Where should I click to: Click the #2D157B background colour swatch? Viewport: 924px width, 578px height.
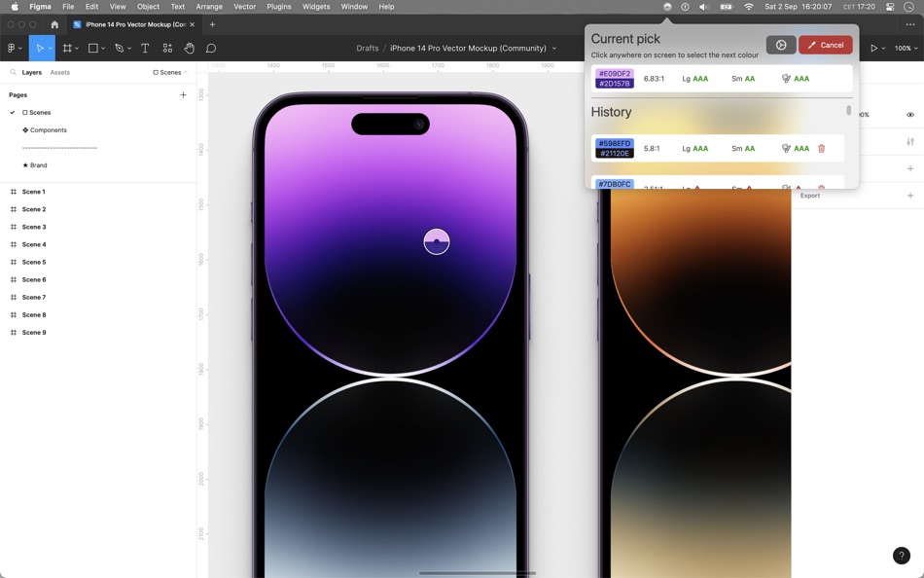(x=615, y=84)
